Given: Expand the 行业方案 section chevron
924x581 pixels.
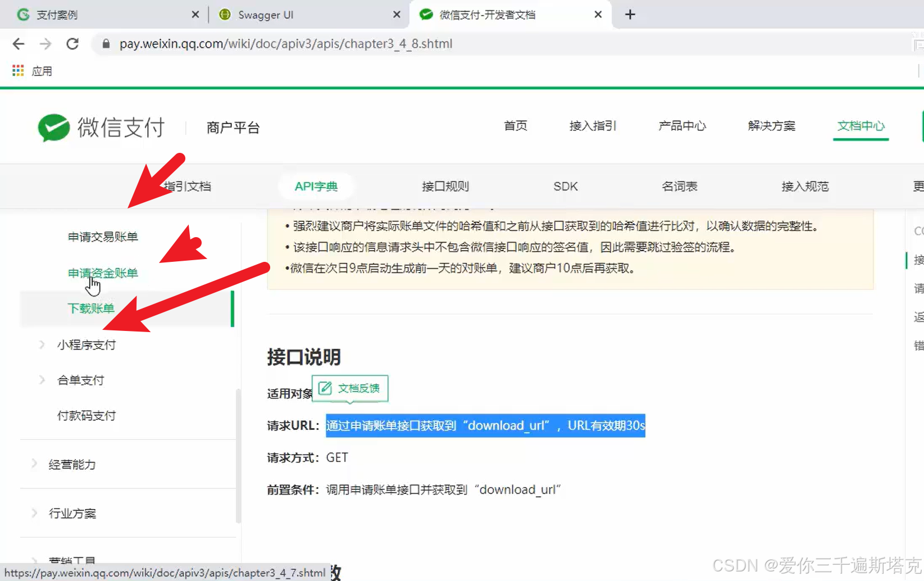Looking at the screenshot, I should click(x=34, y=513).
